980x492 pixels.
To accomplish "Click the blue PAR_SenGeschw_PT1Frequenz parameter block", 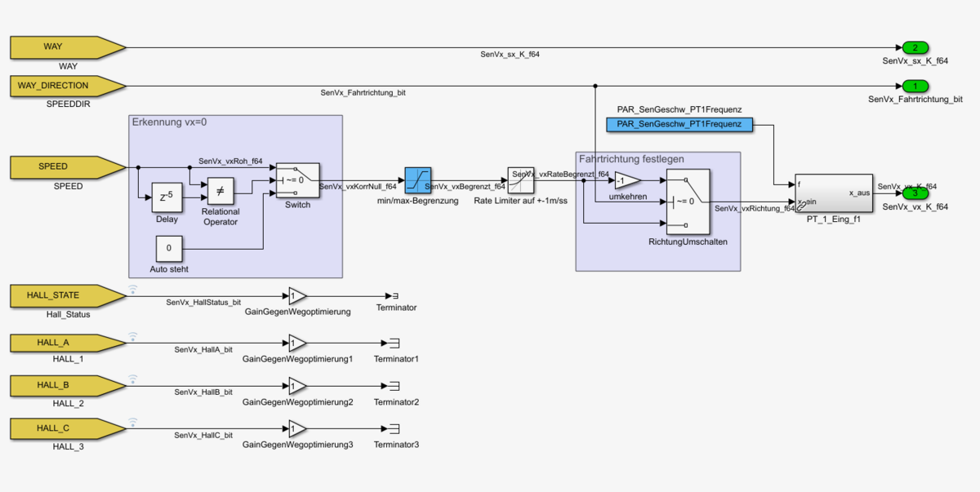I will tap(679, 124).
